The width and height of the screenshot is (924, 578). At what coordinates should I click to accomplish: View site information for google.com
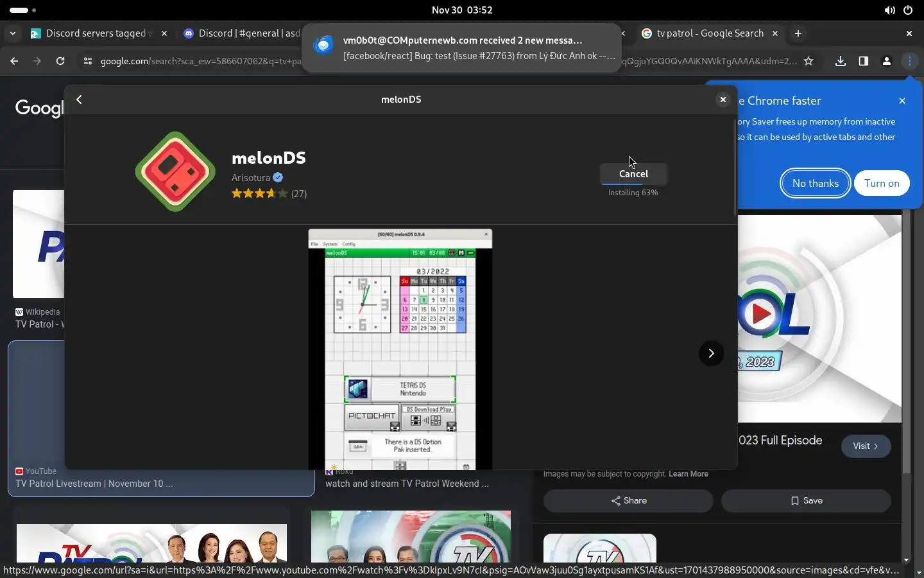(88, 61)
